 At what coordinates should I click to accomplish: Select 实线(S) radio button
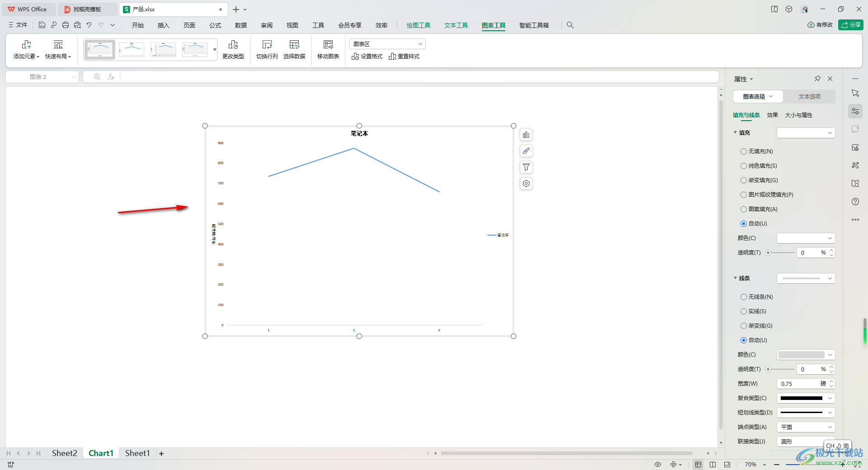(x=744, y=311)
